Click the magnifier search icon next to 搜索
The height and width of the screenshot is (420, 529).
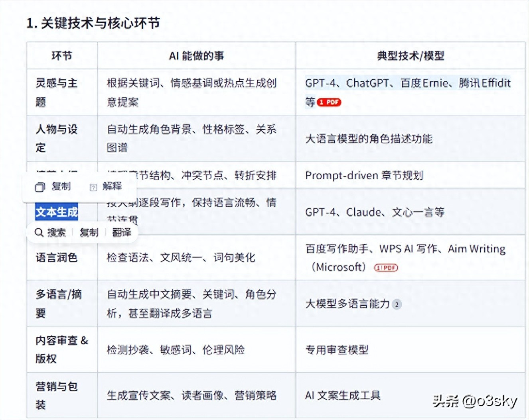[39, 232]
